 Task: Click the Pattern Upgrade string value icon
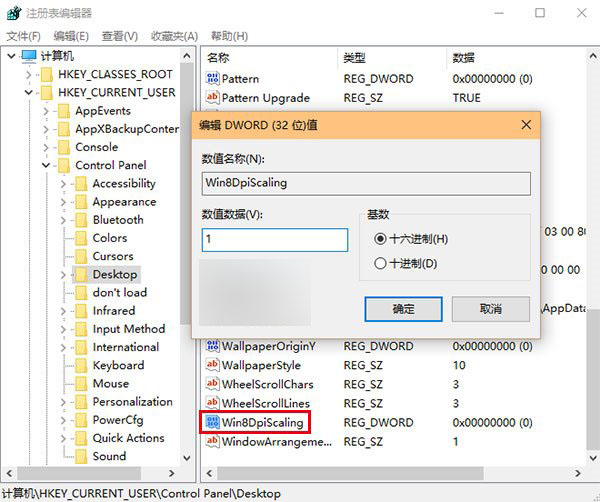pyautogui.click(x=212, y=97)
